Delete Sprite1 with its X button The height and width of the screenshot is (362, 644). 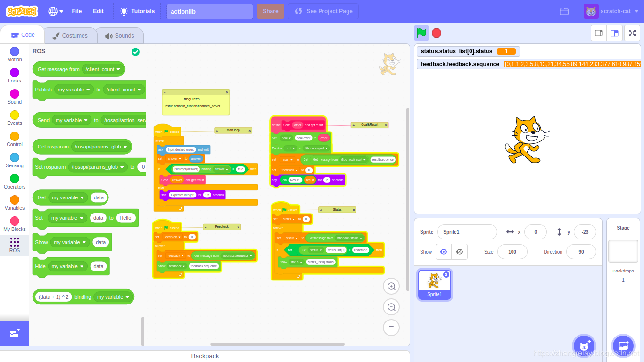tap(446, 274)
